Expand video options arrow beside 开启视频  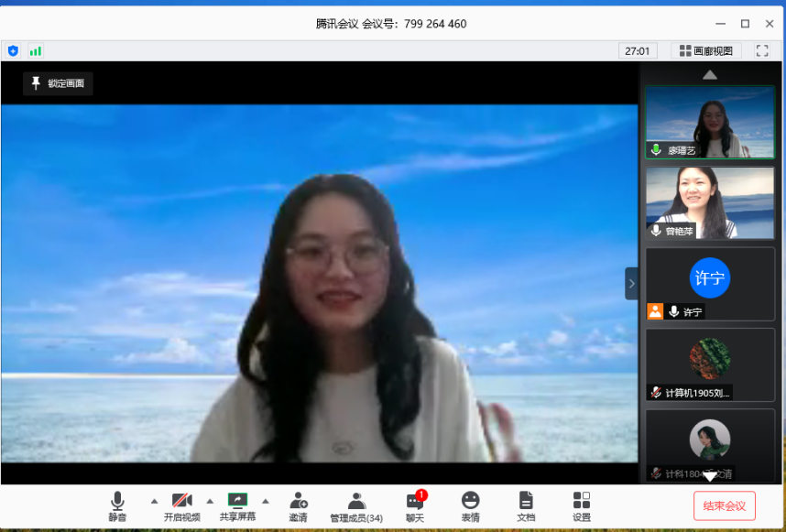click(210, 501)
